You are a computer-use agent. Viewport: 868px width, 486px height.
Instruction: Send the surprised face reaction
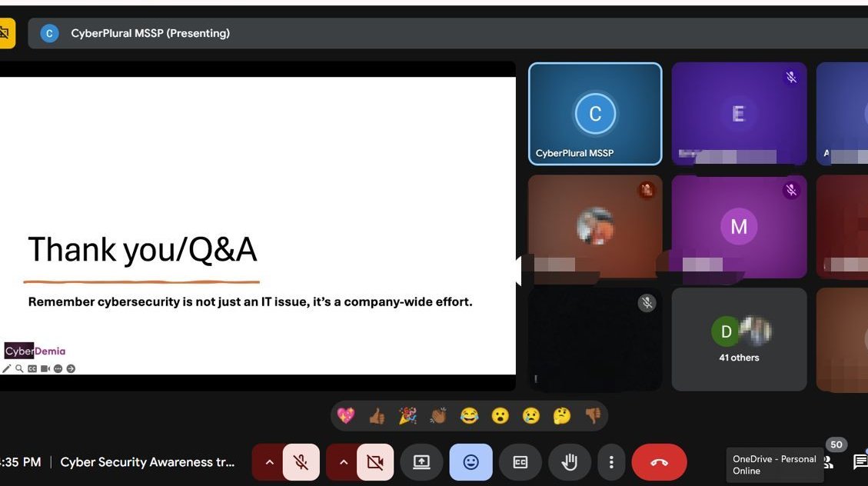tap(501, 416)
